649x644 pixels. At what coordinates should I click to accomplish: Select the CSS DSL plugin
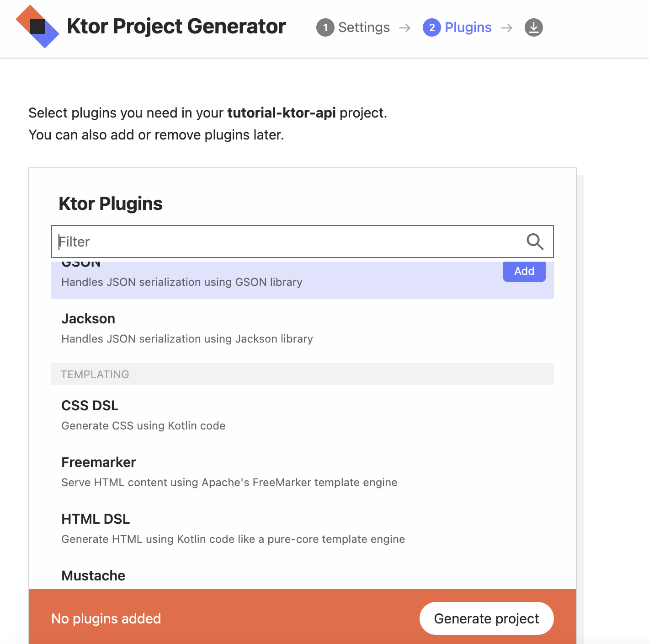pos(303,415)
